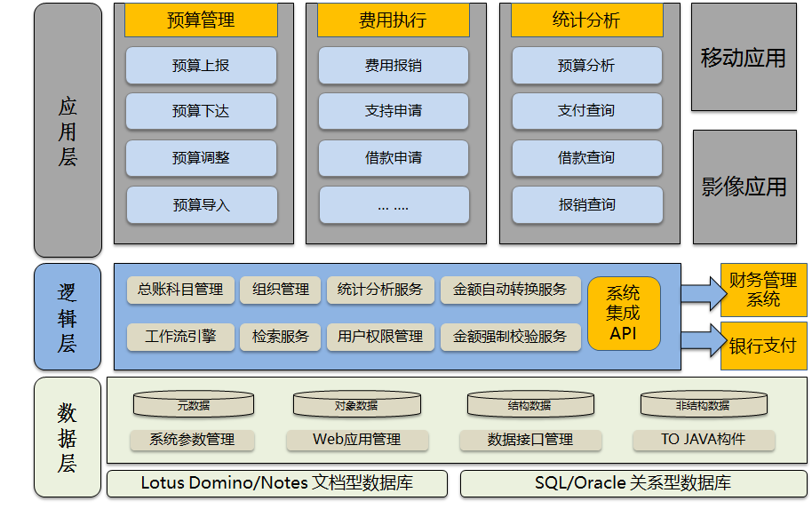The image size is (812, 509).
Task: Click the 影像应用 block
Action: [x=744, y=187]
